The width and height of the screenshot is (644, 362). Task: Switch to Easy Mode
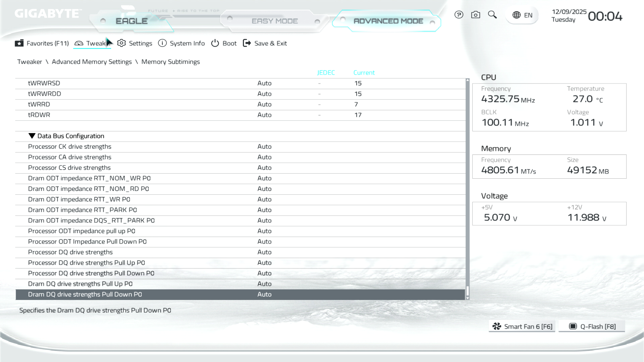[x=274, y=21]
